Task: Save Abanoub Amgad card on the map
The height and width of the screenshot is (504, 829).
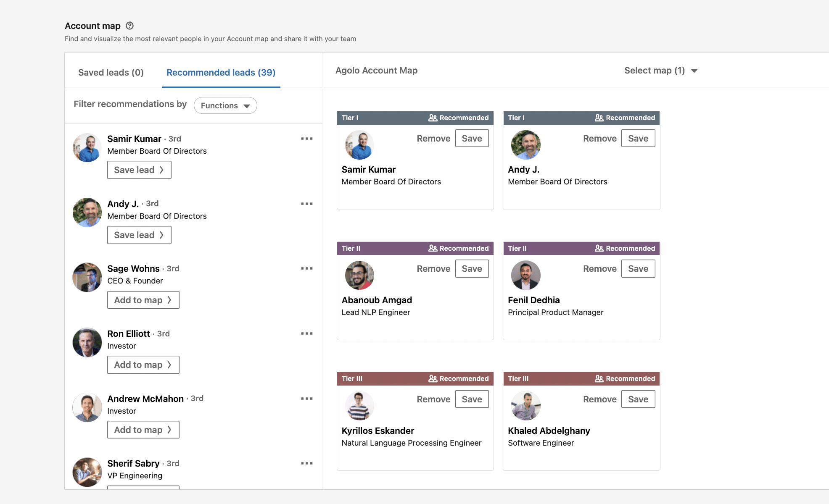Action: click(x=472, y=269)
